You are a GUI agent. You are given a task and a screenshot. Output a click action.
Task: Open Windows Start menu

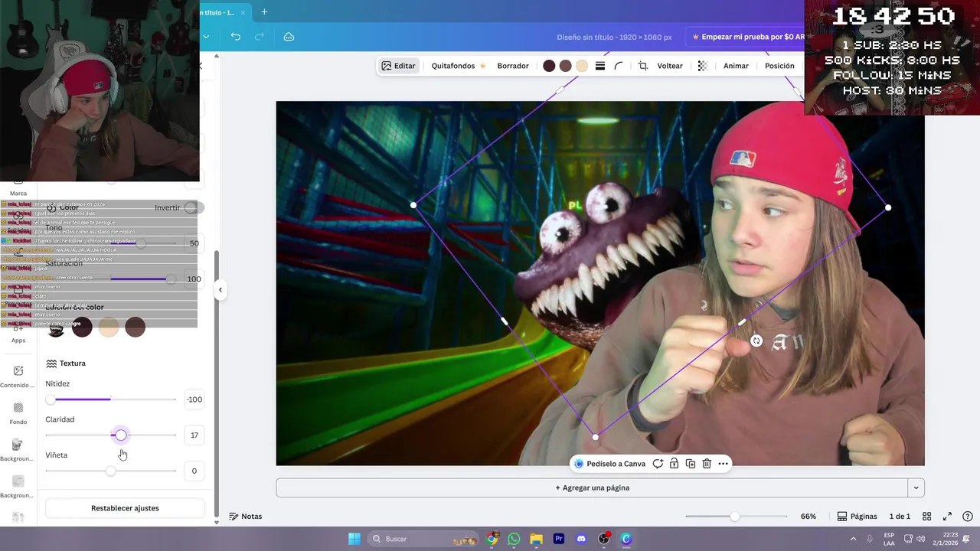tap(354, 539)
